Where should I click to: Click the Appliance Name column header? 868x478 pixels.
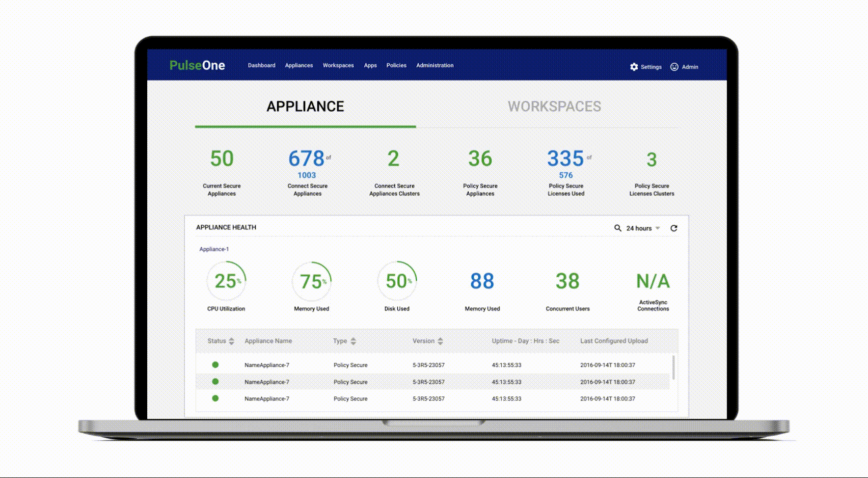point(268,341)
